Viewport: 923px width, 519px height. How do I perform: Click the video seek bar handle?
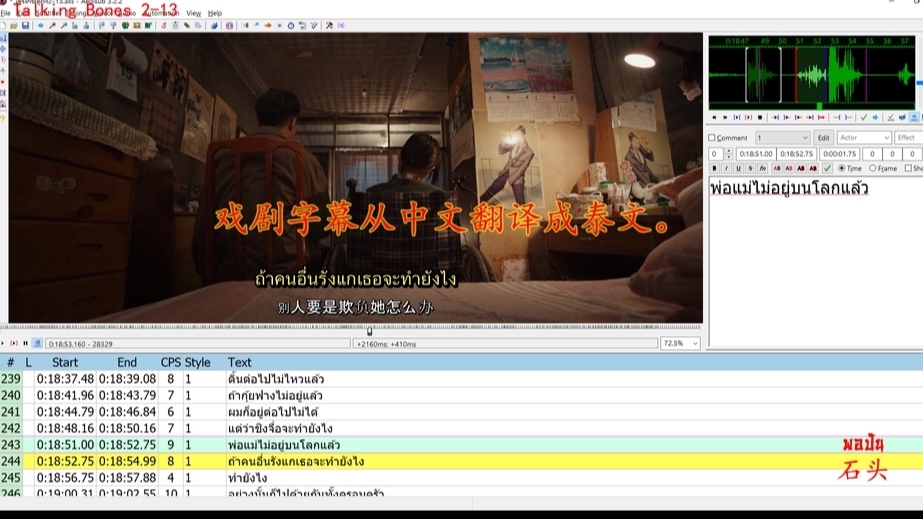[x=370, y=331]
